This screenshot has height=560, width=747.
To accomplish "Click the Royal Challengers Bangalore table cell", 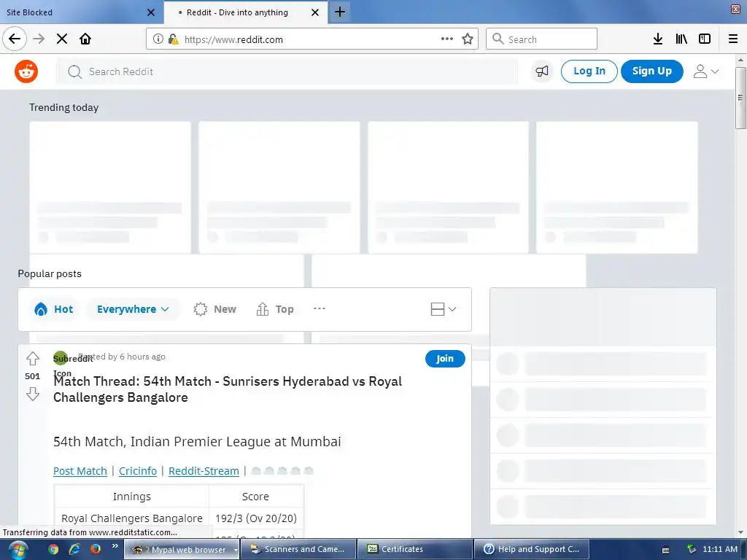I will pos(132,518).
